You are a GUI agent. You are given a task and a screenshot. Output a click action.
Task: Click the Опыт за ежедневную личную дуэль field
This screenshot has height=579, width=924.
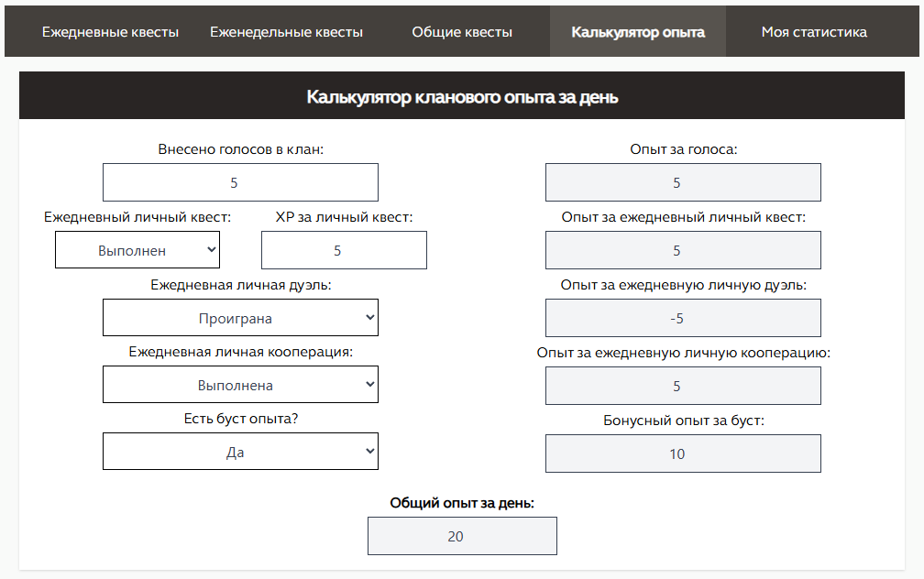683,318
